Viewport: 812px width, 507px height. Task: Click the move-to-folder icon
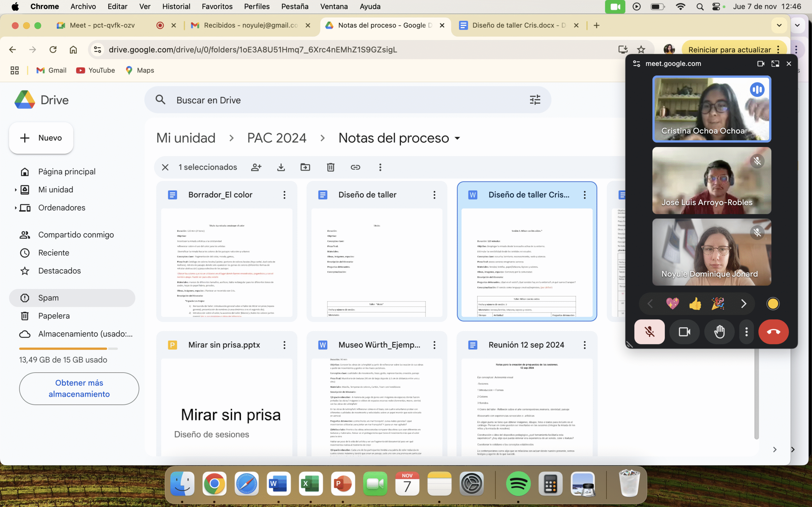tap(305, 167)
